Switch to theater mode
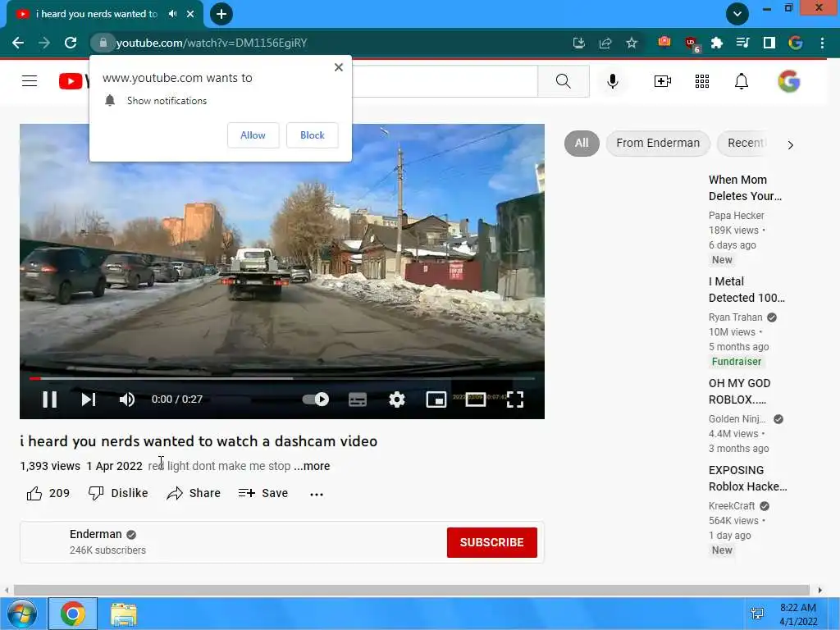 [475, 399]
